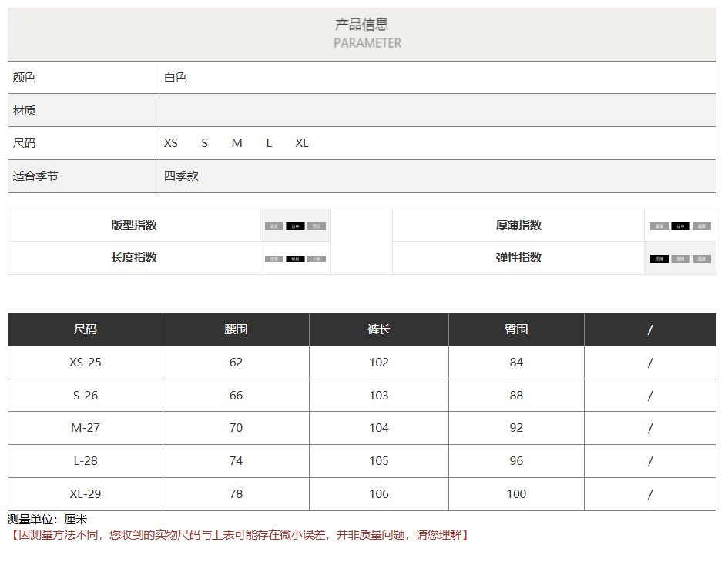
Task: Select the XS-25 size row
Action: tap(86, 363)
